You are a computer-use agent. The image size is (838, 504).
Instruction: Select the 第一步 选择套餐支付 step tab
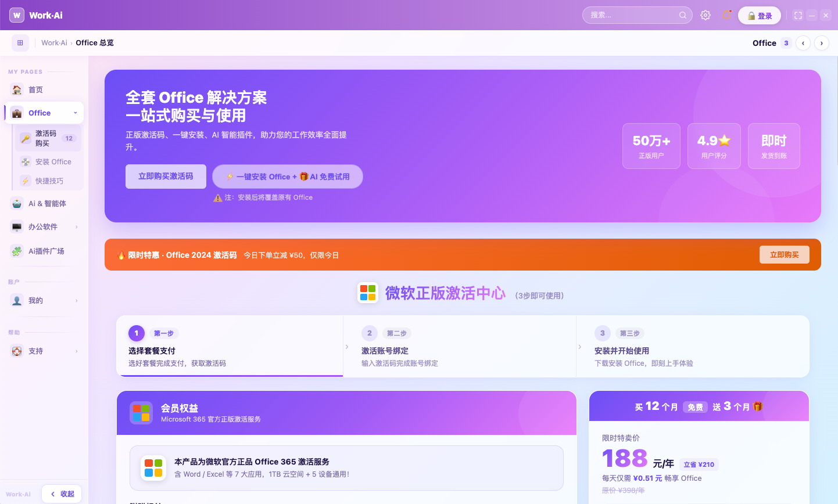[x=230, y=347]
